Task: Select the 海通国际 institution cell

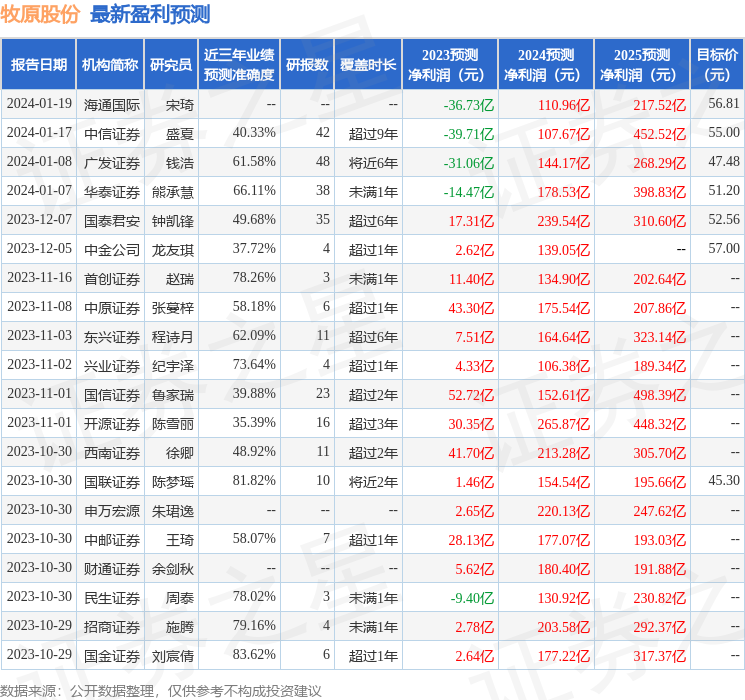Action: pyautogui.click(x=112, y=105)
